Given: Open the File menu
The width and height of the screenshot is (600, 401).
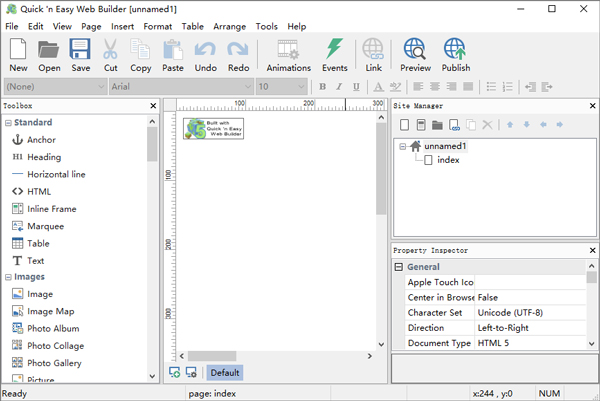Looking at the screenshot, I should click(x=11, y=26).
